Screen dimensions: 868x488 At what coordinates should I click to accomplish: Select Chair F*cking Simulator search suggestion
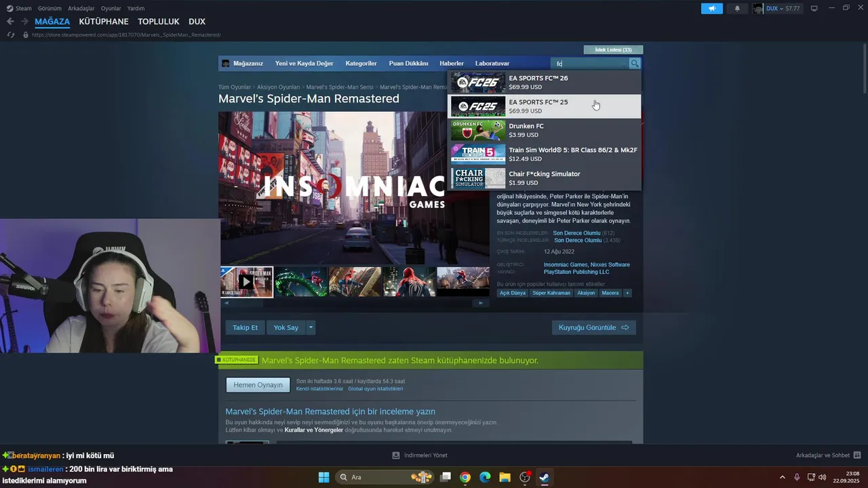pos(544,178)
